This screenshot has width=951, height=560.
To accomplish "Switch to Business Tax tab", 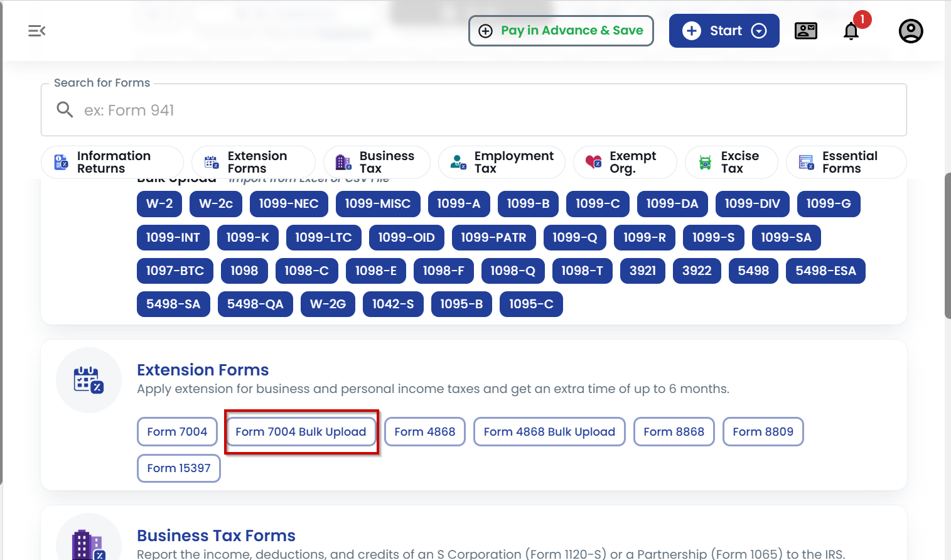I will 377,162.
